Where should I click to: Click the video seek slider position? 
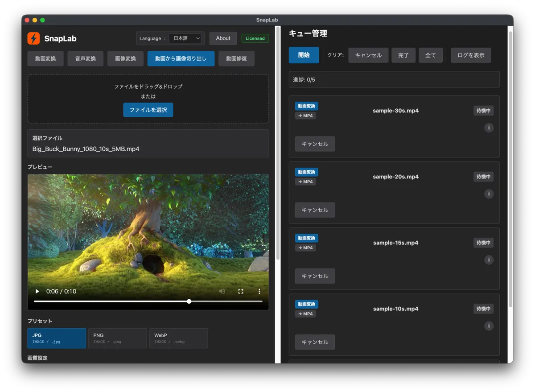tap(189, 301)
